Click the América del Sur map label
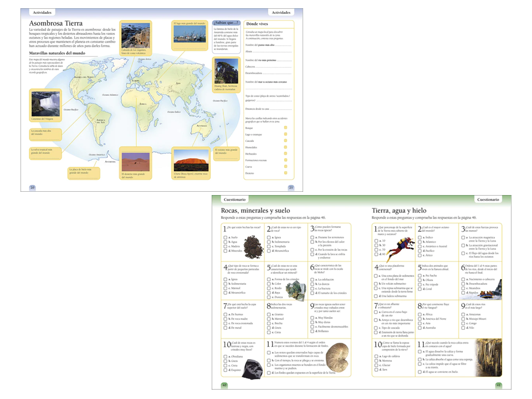 [101, 121]
